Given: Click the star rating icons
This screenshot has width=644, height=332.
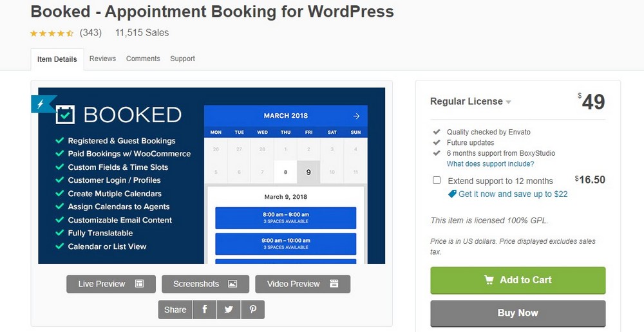Looking at the screenshot, I should tap(52, 33).
